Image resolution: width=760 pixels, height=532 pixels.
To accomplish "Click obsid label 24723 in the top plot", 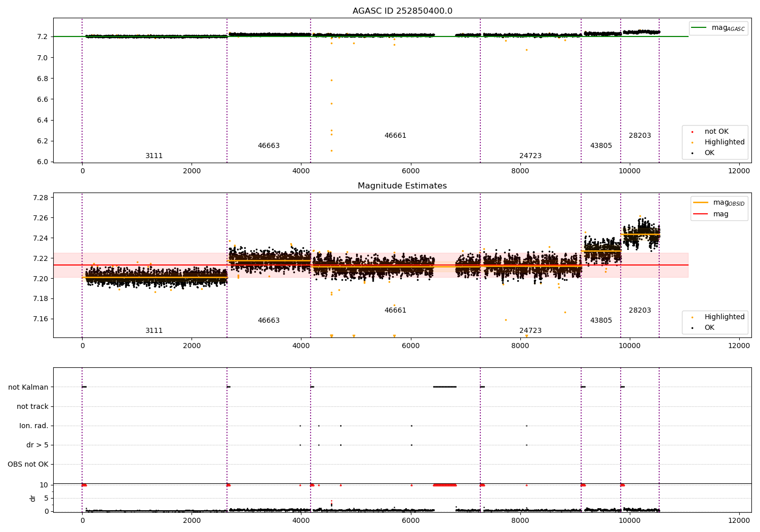I will (530, 156).
